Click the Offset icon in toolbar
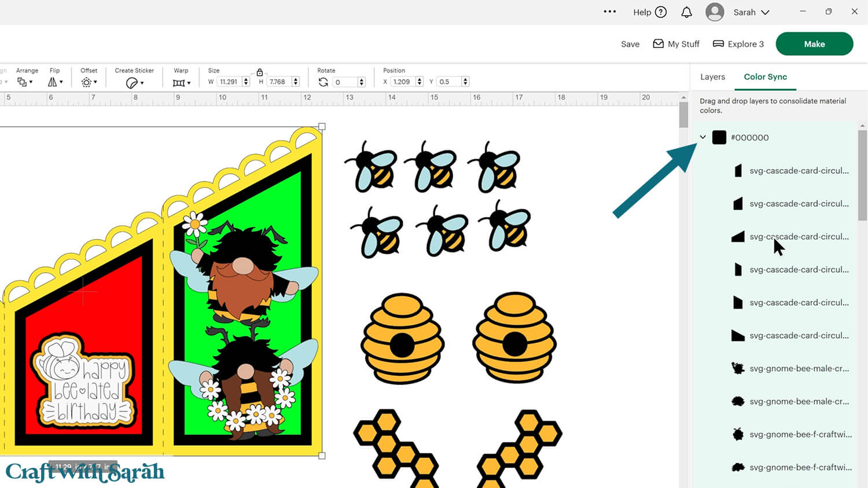The height and width of the screenshot is (488, 868). 86,82
